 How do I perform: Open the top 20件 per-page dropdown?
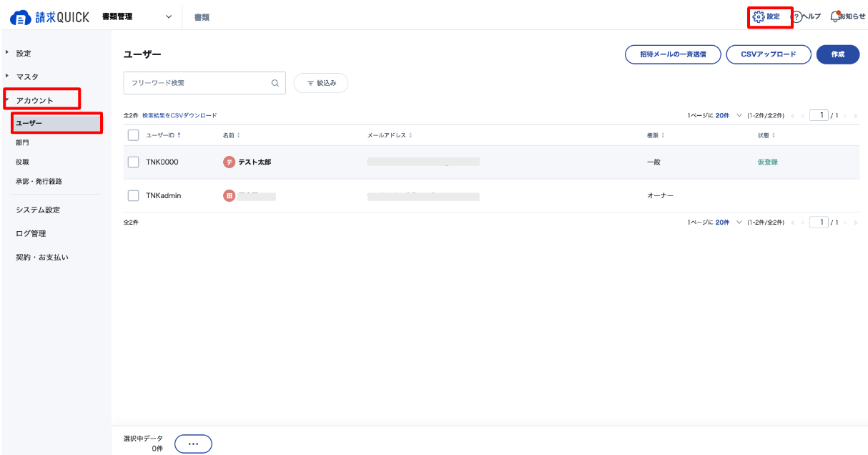click(729, 115)
